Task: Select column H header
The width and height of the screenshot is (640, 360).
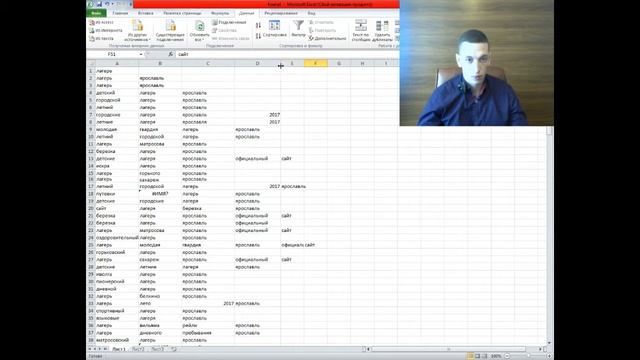Action: 362,63
